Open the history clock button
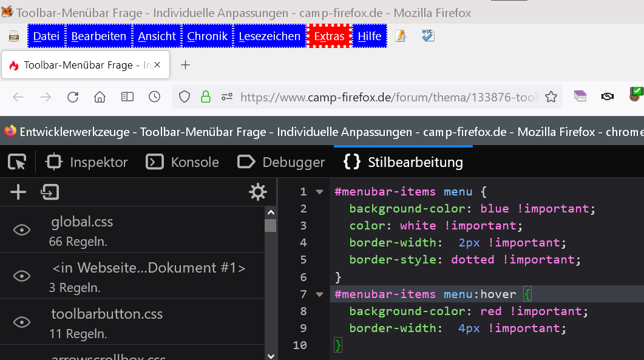The width and height of the screenshot is (644, 360). pos(154,97)
